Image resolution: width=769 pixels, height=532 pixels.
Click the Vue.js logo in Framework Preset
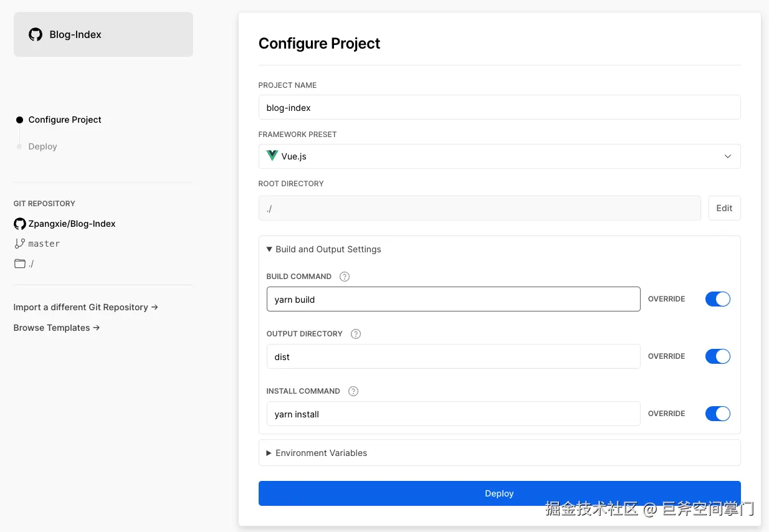tap(272, 156)
